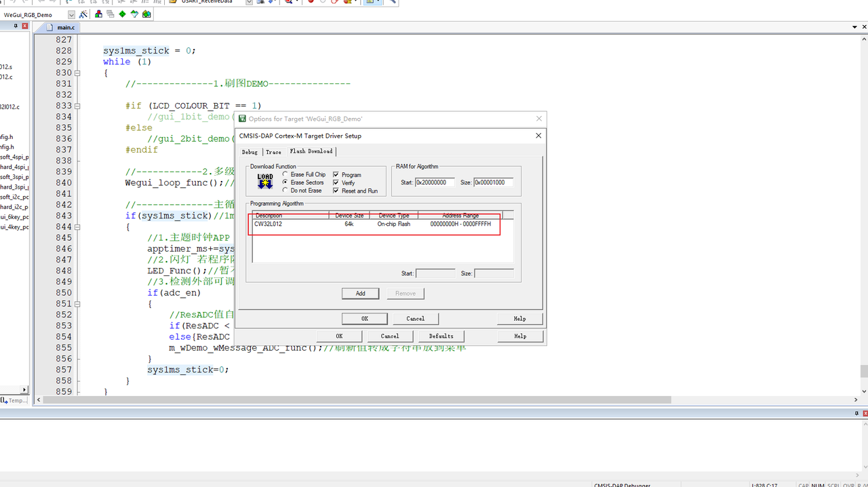This screenshot has width=868, height=487.
Task: Select the Erase Full Chip radio option
Action: 285,174
